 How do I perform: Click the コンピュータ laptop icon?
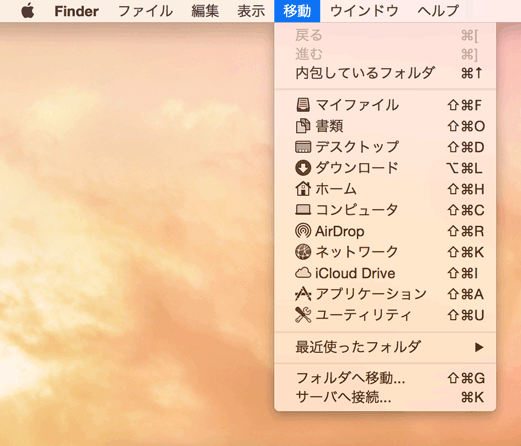(303, 210)
